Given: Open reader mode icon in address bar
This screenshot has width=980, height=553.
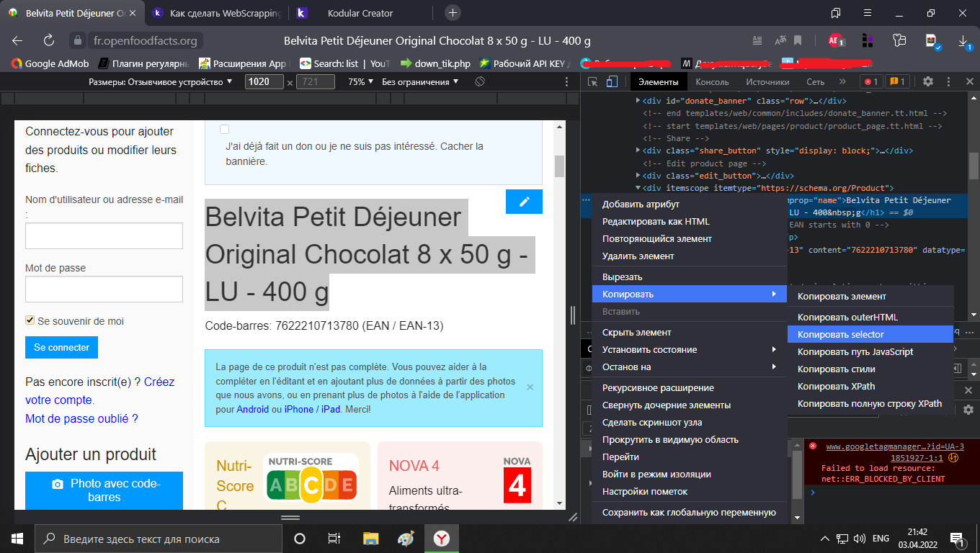Looking at the screenshot, I should click(757, 41).
